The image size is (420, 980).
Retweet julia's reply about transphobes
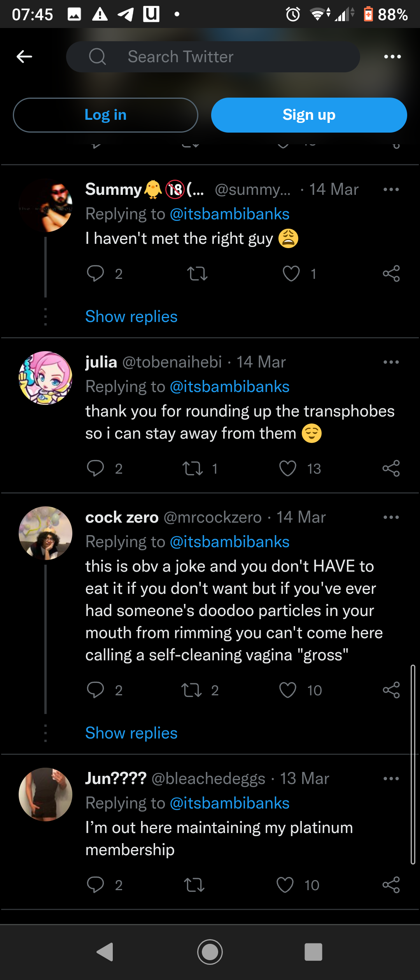point(193,468)
